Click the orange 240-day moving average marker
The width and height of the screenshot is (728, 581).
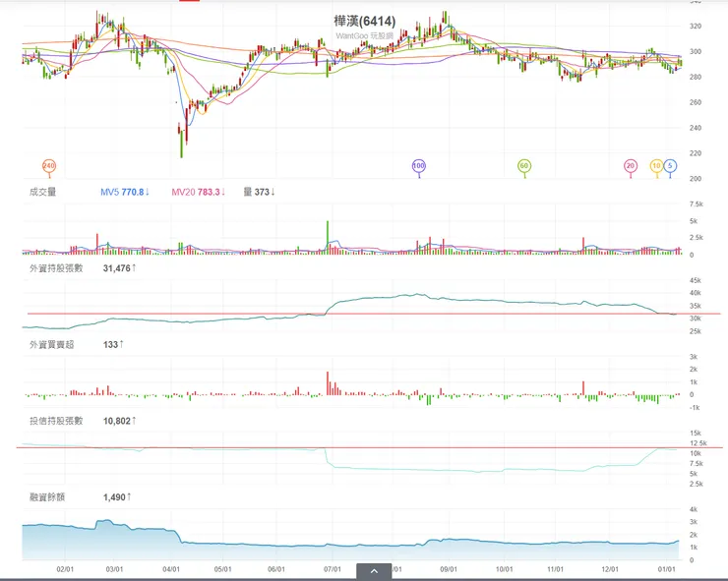point(49,166)
